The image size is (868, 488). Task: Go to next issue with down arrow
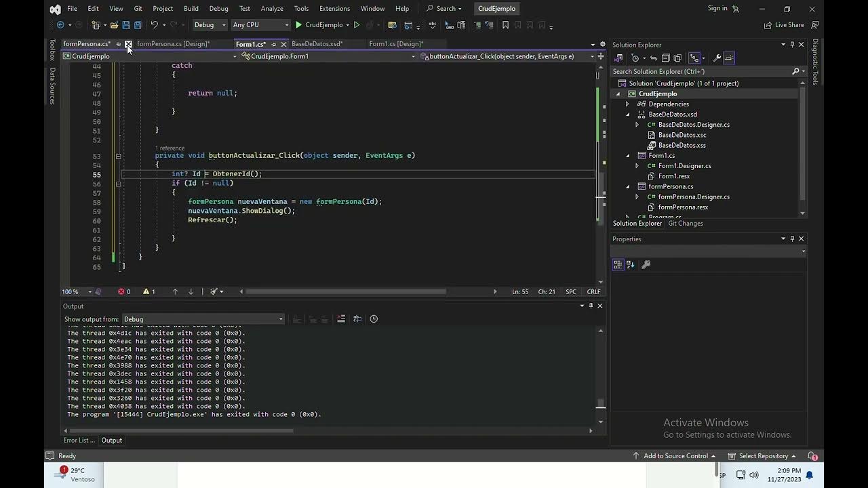(191, 291)
